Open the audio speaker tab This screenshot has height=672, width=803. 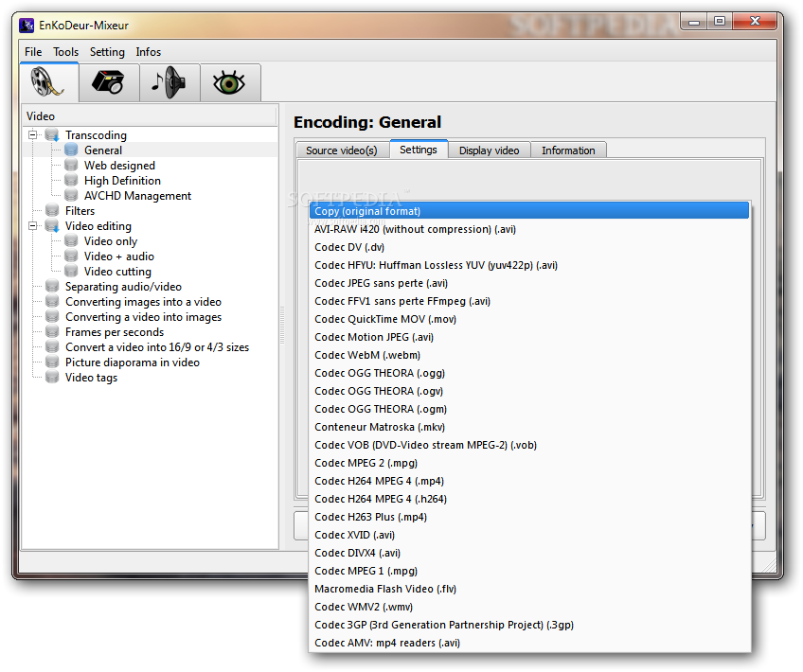coord(170,82)
